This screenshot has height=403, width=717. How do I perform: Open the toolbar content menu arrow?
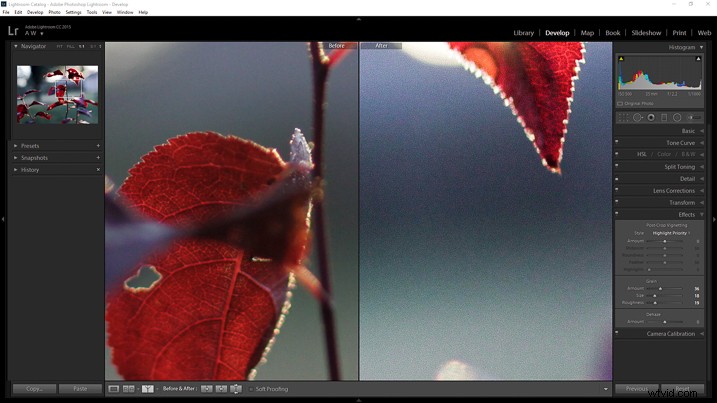(x=606, y=389)
